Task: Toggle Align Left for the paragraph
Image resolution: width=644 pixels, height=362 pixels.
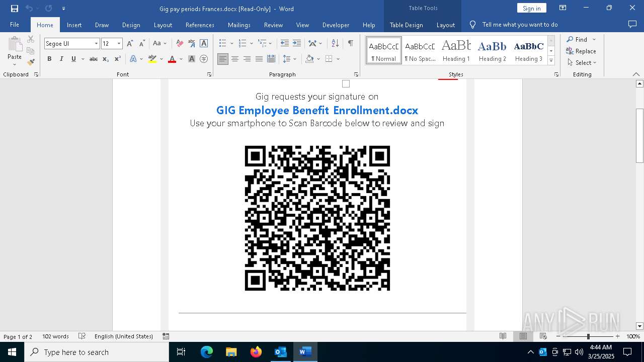Action: (x=222, y=59)
